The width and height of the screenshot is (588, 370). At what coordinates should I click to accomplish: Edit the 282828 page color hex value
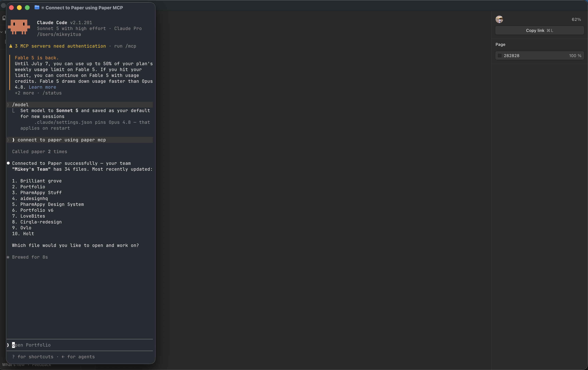click(512, 56)
